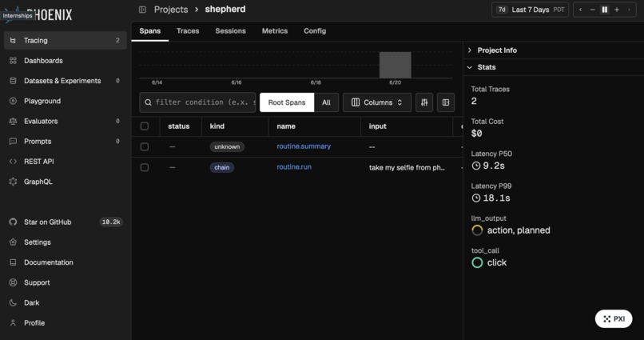Viewport: 644px width, 340px height.
Task: Click the Tracing sidebar icon
Action: point(13,40)
